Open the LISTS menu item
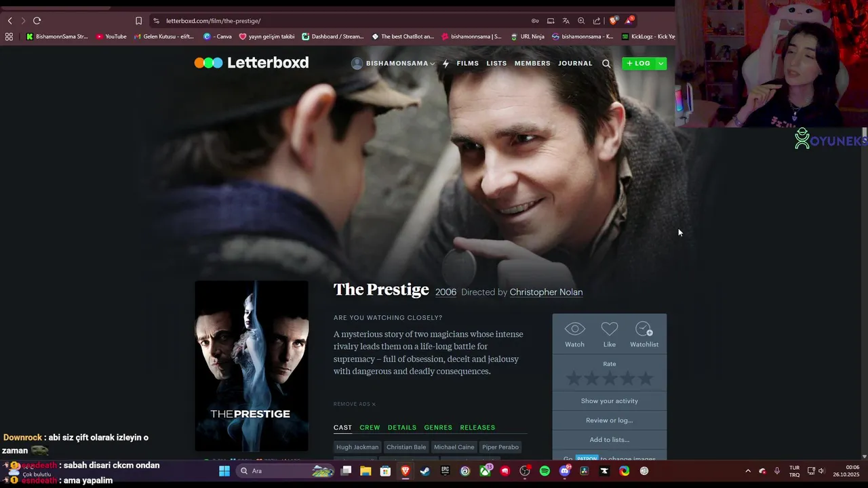 point(496,64)
